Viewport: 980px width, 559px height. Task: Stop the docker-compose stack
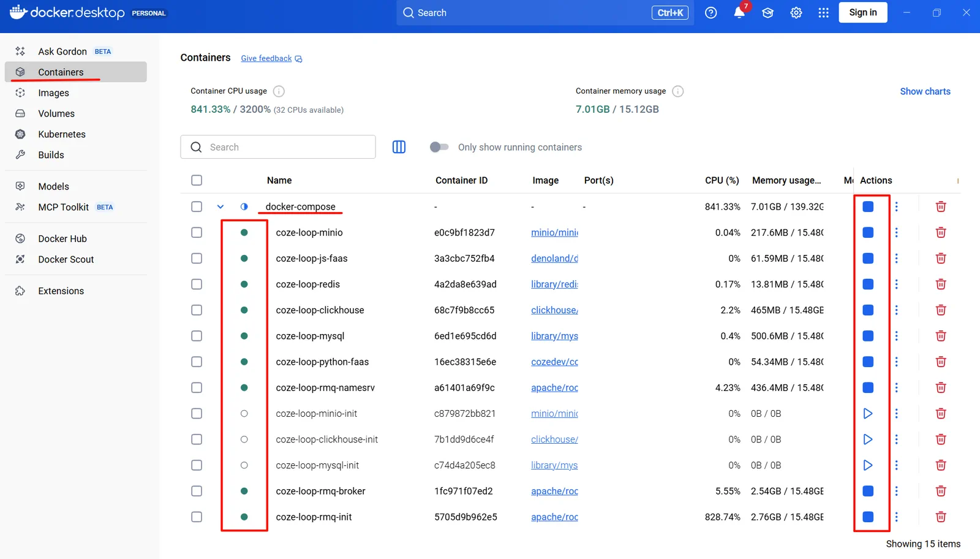(x=868, y=207)
